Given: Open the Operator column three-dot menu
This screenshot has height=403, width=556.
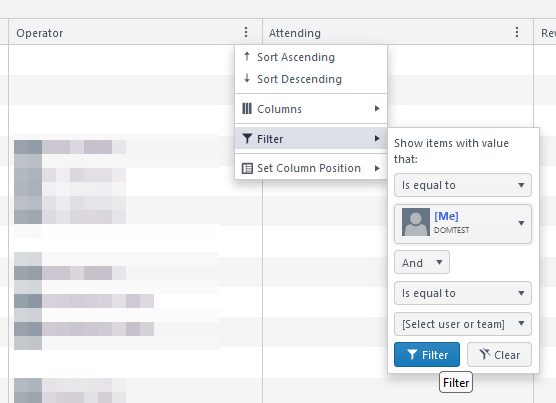Looking at the screenshot, I should 246,32.
